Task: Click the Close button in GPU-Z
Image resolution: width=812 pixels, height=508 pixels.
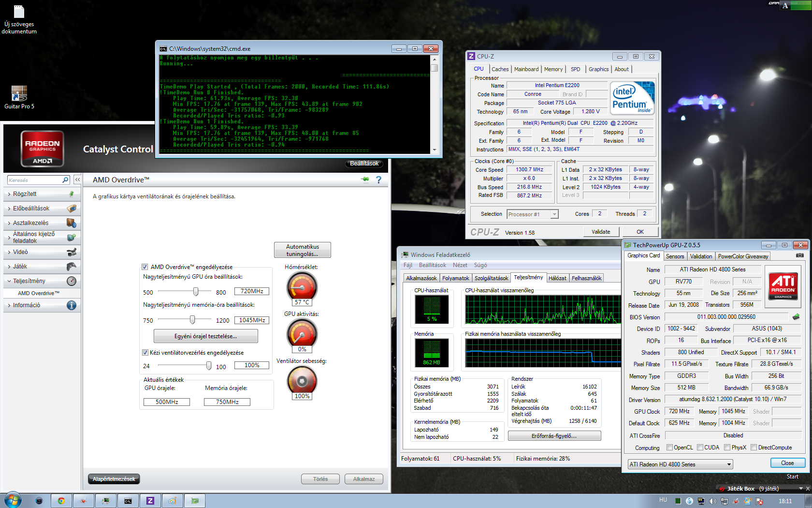Action: pyautogui.click(x=787, y=463)
